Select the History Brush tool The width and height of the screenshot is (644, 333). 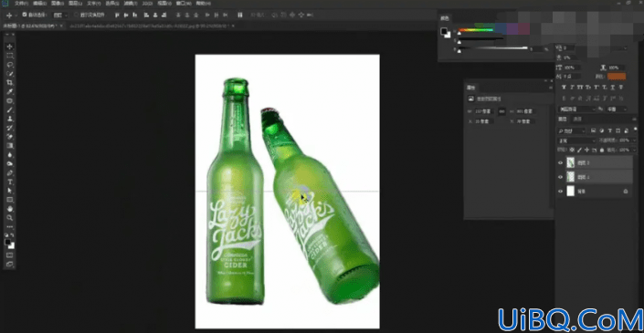(x=10, y=128)
